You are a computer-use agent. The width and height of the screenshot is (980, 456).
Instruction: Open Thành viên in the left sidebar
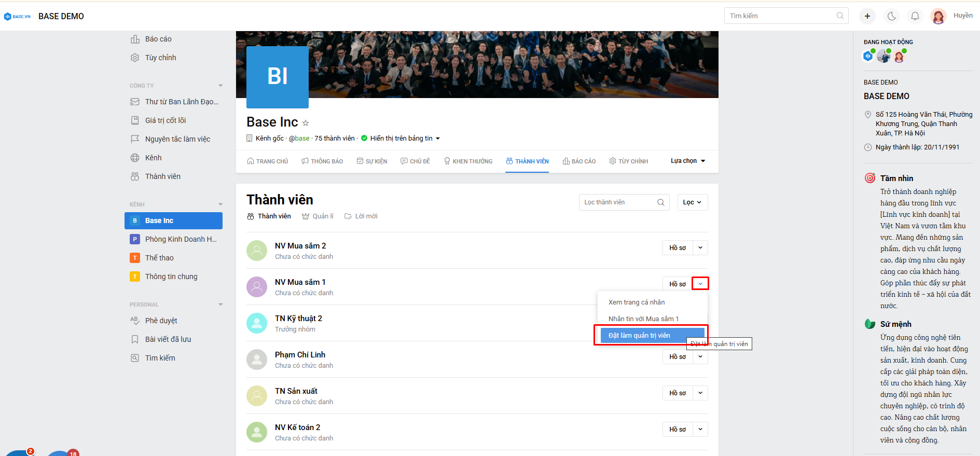click(162, 176)
